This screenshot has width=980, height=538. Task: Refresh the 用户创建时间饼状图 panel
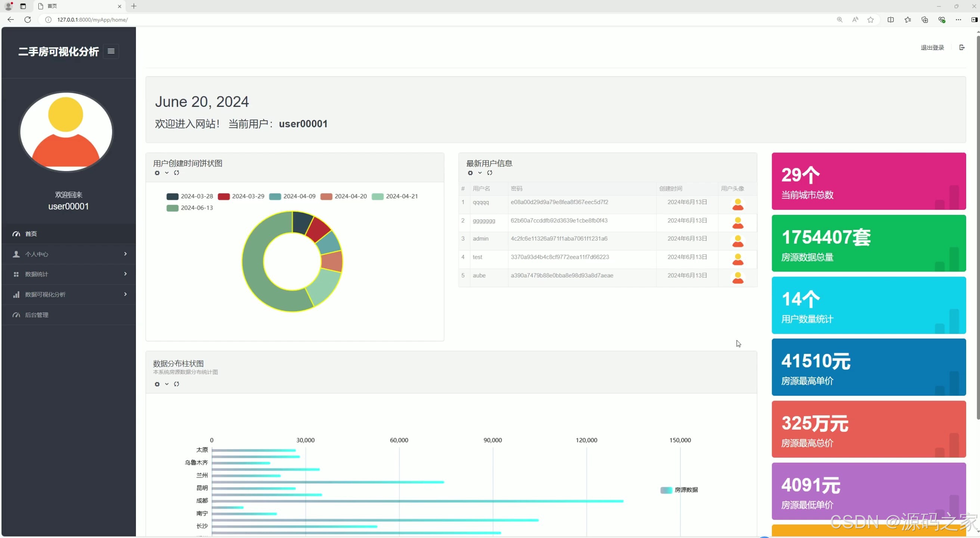point(177,173)
